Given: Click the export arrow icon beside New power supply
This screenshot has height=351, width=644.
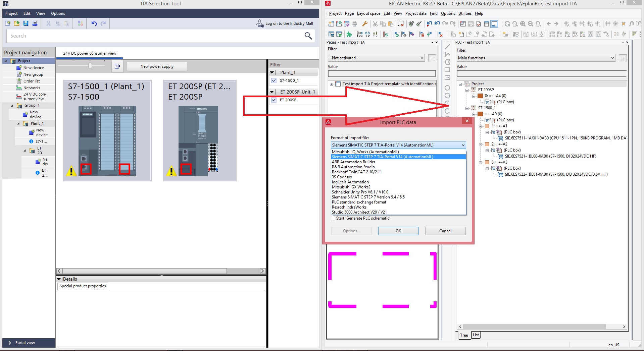Looking at the screenshot, I should [117, 66].
